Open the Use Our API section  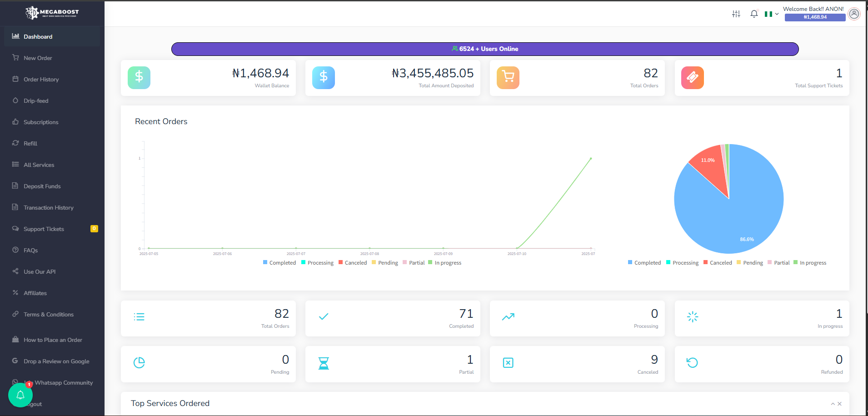tap(39, 271)
